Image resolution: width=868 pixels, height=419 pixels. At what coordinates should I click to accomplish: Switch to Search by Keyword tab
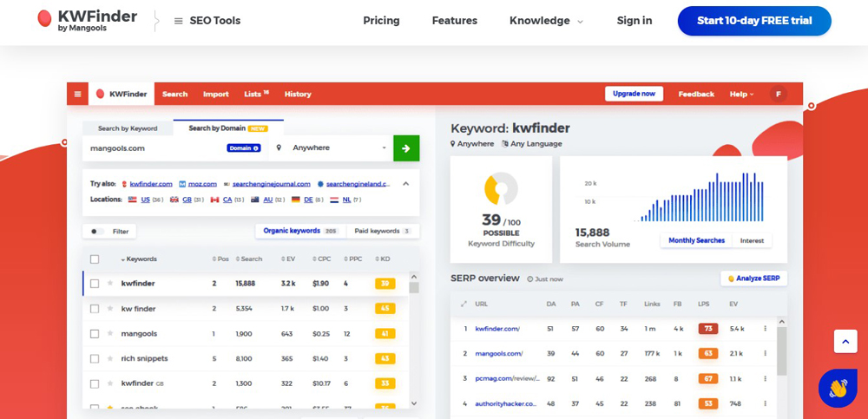tap(128, 128)
